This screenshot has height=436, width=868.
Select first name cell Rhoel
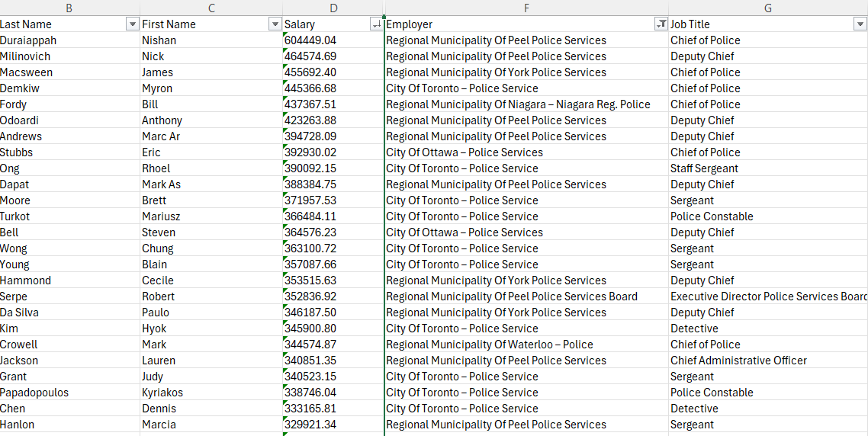[x=211, y=168]
